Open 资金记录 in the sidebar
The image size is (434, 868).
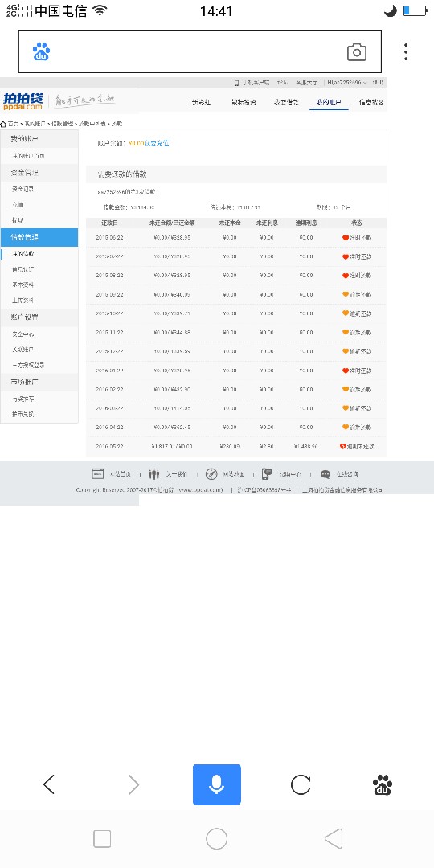23,190
